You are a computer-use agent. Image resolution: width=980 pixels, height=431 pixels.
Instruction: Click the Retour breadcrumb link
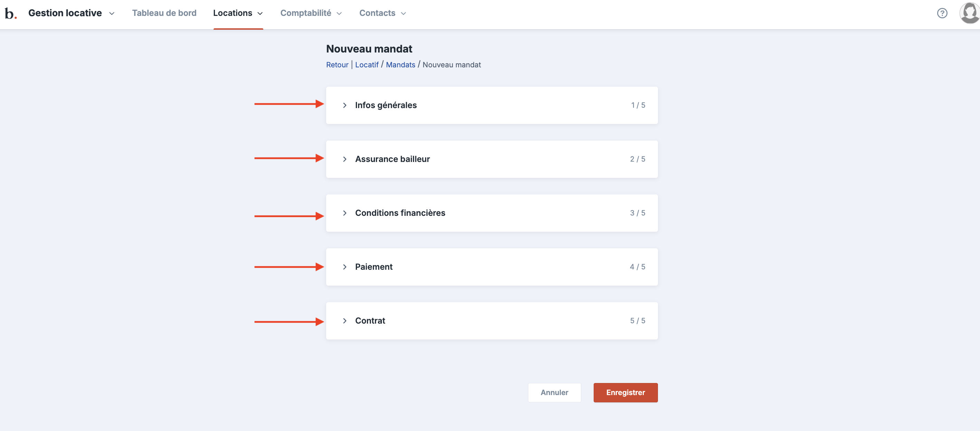(337, 65)
